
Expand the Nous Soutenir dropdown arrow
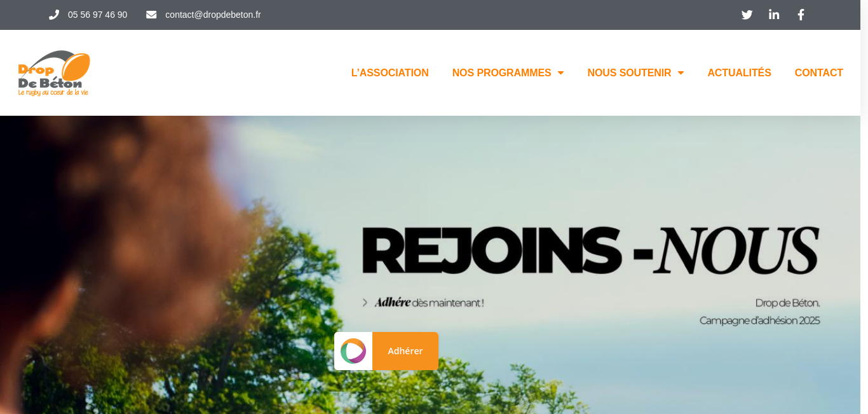click(681, 73)
